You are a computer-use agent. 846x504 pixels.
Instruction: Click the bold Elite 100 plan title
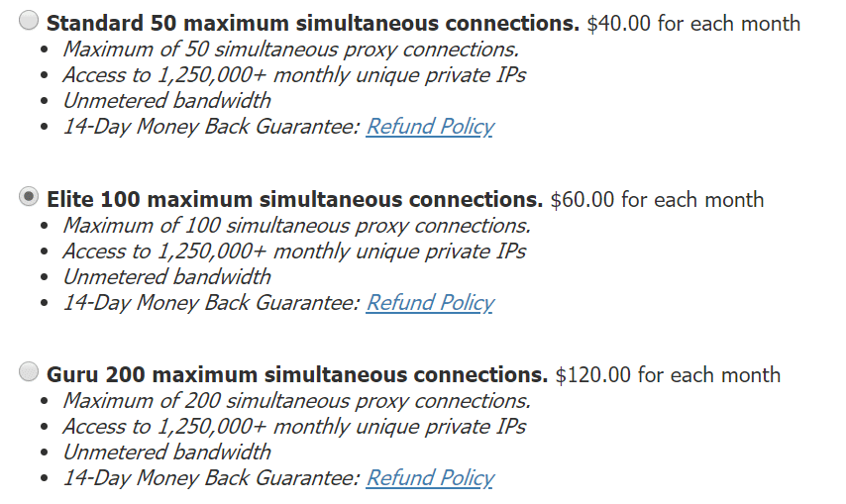click(x=294, y=199)
